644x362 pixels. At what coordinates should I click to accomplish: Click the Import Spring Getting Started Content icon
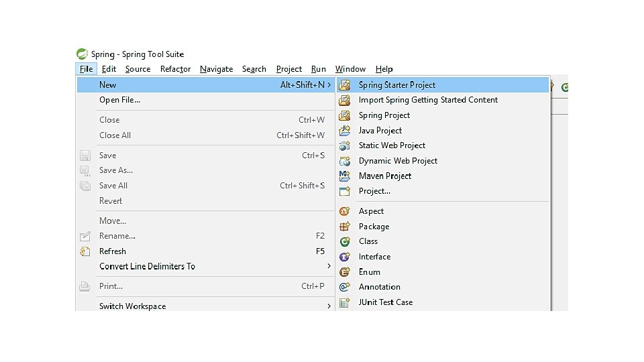coord(345,100)
